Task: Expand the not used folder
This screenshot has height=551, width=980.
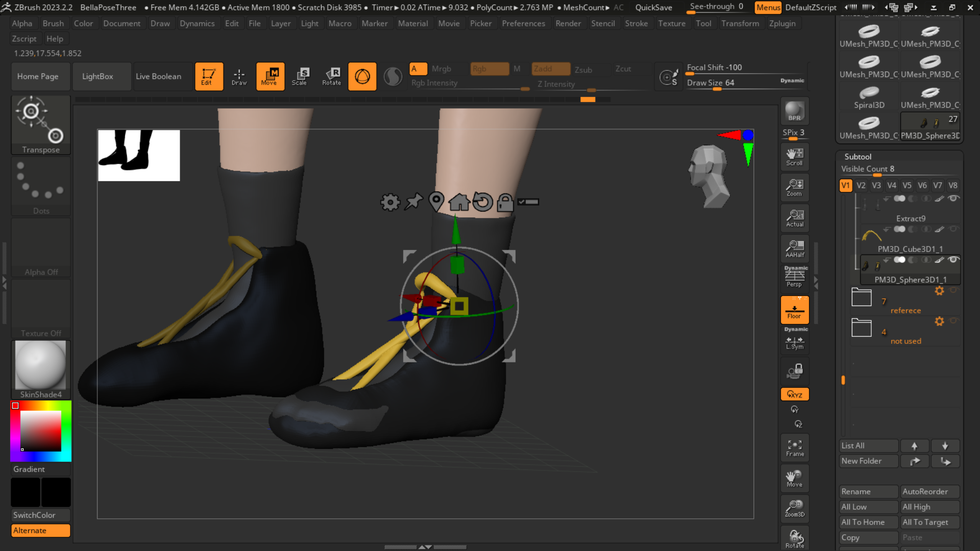Action: 862,328
